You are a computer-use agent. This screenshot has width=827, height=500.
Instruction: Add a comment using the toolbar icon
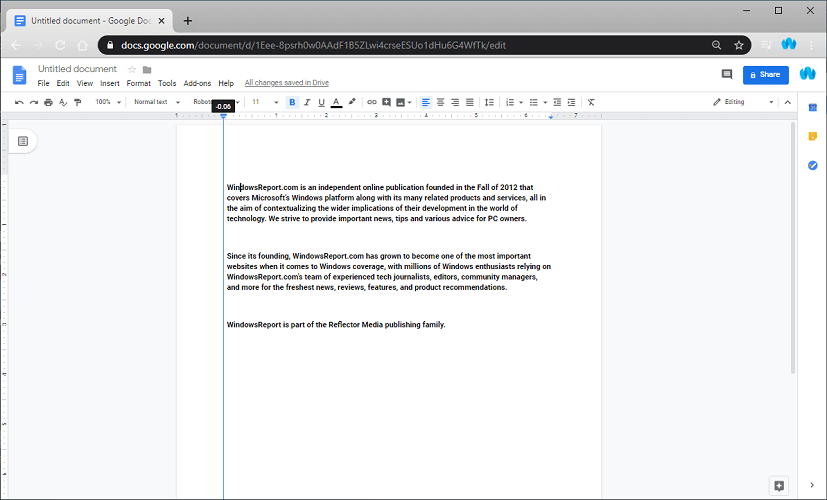coord(387,102)
